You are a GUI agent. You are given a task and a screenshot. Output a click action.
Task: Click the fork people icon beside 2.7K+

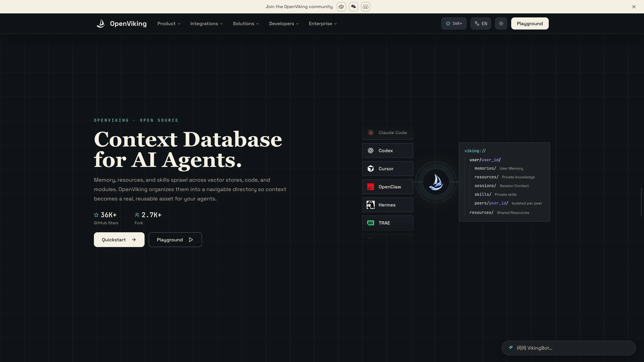(x=137, y=215)
